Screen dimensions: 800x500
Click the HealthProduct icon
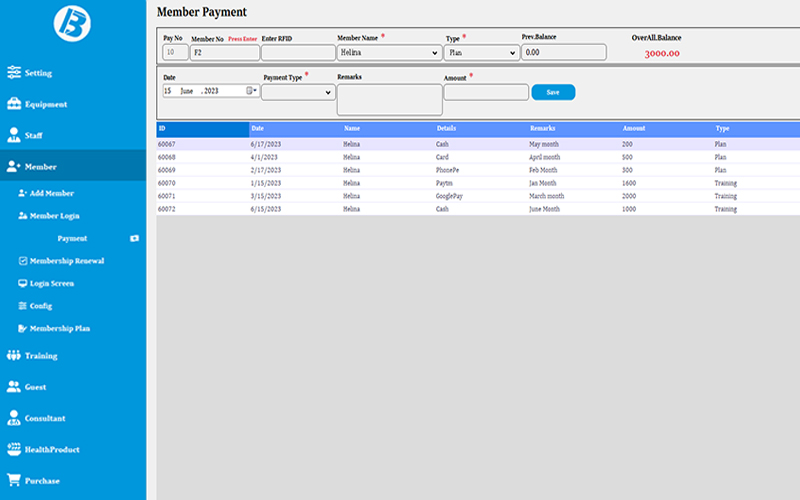[x=14, y=449]
